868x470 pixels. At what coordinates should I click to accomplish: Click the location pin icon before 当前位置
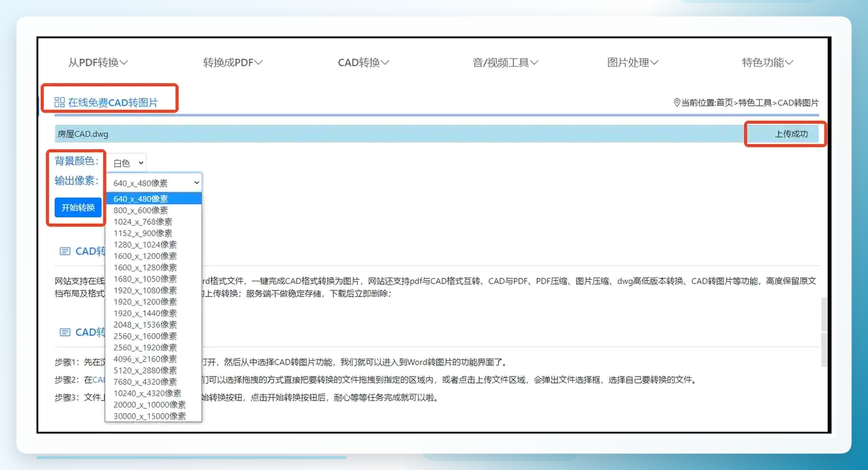(x=677, y=102)
